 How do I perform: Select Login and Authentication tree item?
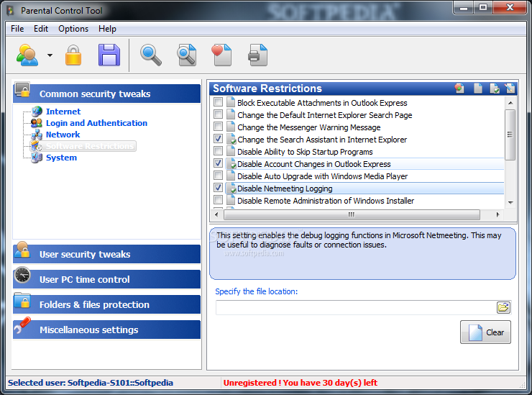pos(96,123)
